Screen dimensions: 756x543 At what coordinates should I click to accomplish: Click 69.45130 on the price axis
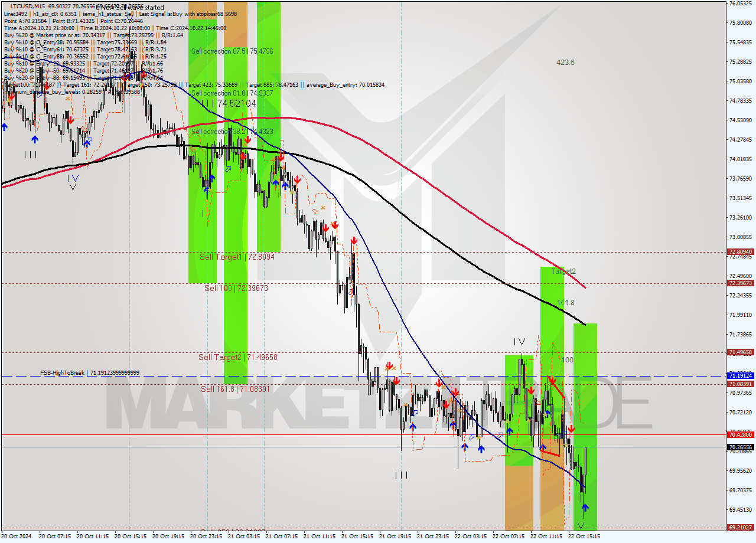740,509
